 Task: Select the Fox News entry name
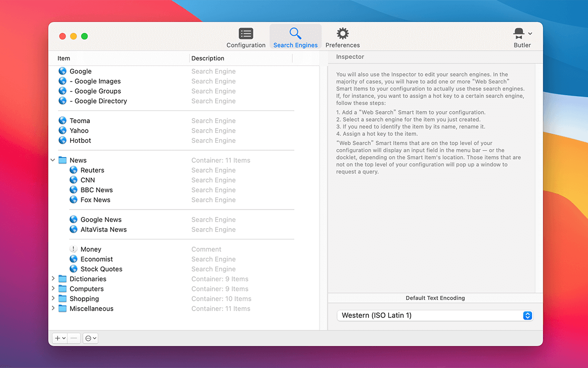(x=96, y=200)
